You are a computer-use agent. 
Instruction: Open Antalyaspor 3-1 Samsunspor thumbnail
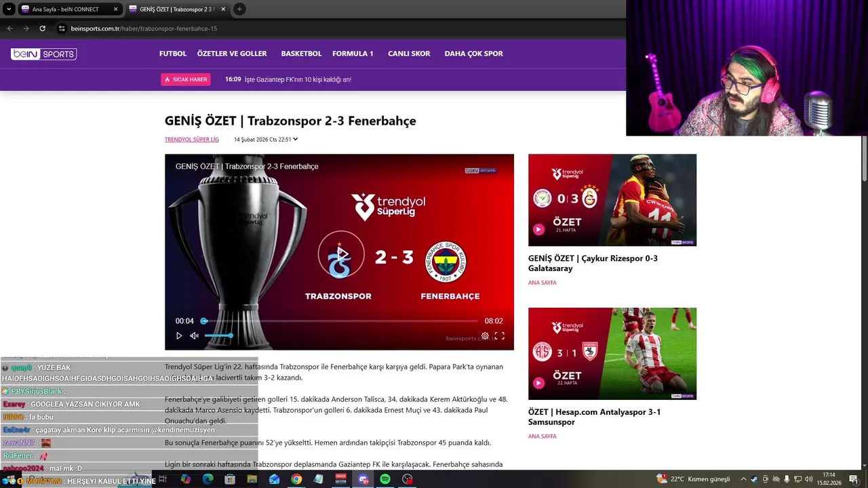612,354
